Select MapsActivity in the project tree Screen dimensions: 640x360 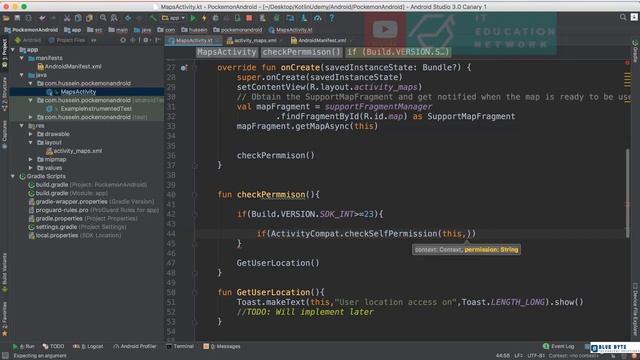tap(78, 92)
